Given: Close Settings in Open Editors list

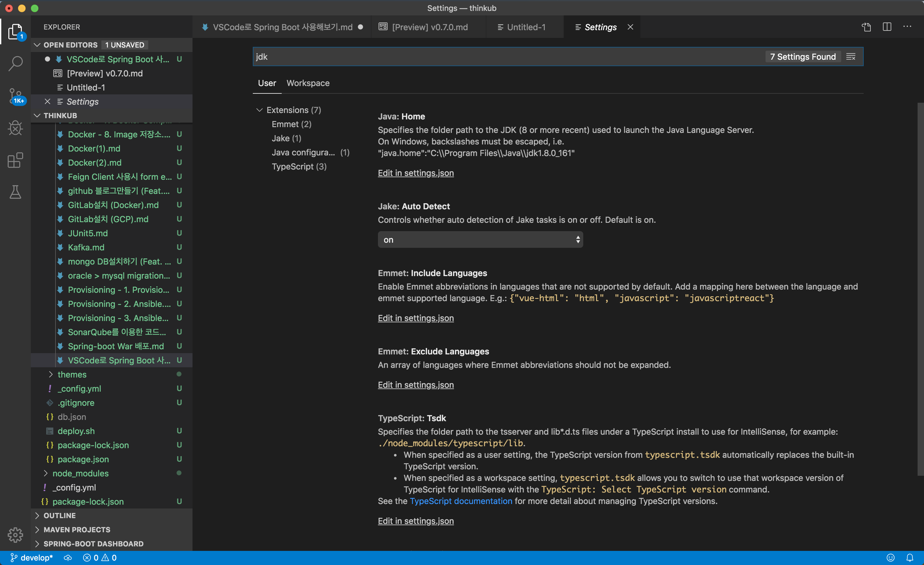Looking at the screenshot, I should [x=47, y=102].
